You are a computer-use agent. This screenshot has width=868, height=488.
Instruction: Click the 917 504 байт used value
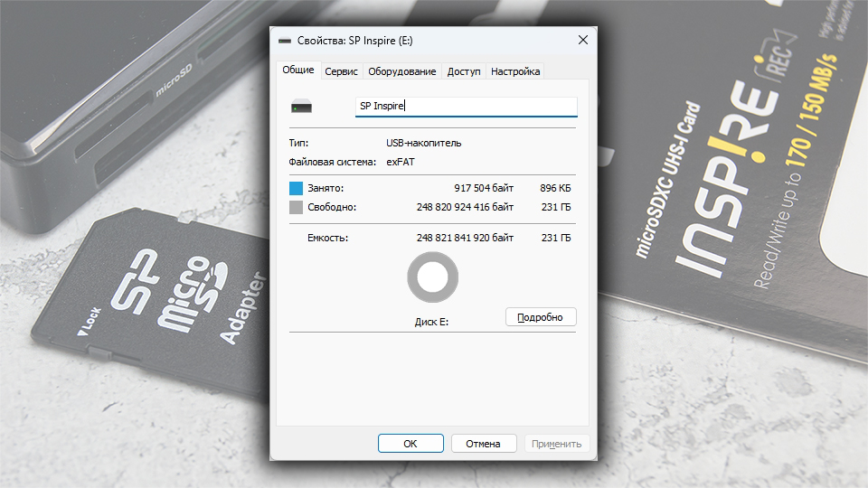click(484, 188)
